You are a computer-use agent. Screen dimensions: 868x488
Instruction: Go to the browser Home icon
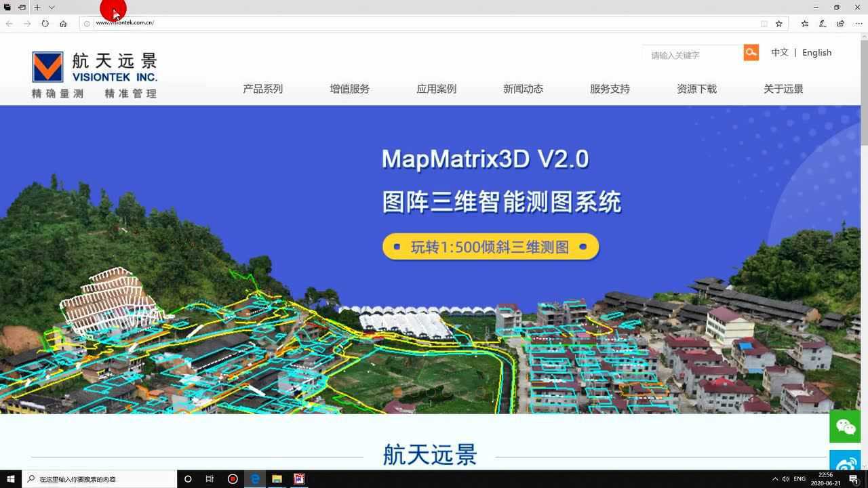pyautogui.click(x=63, y=22)
